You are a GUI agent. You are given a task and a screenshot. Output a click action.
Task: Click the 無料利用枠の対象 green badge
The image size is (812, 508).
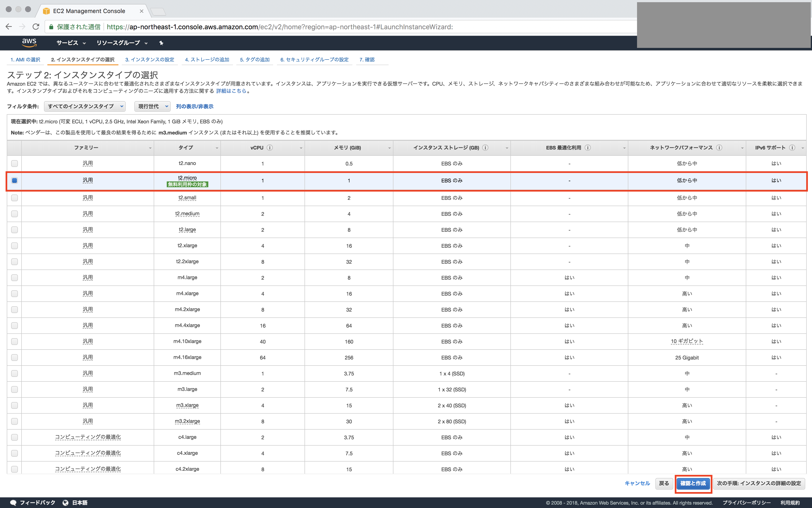tap(187, 184)
